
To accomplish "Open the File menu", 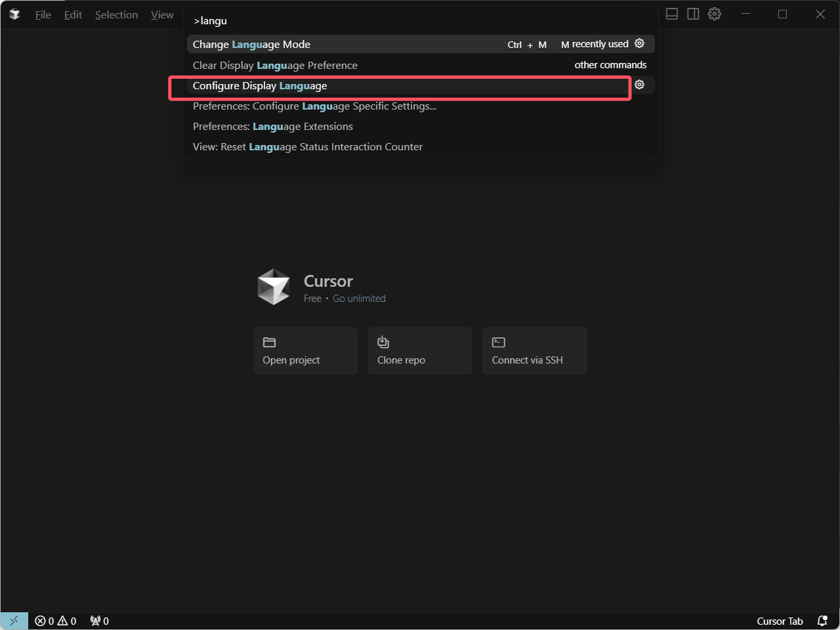I will point(43,14).
